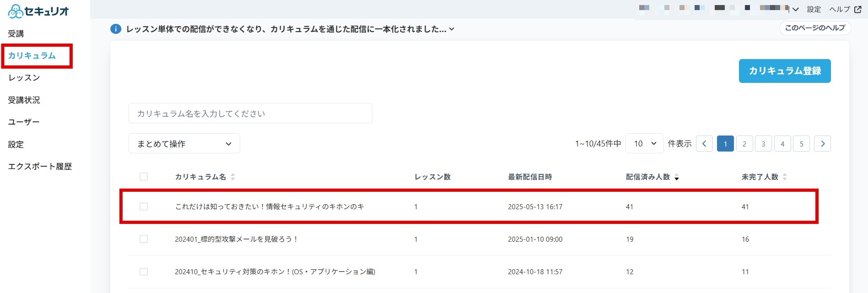The height and width of the screenshot is (293, 868).
Task: Check the これだけは知っておきたい row checkbox
Action: pyautogui.click(x=144, y=206)
